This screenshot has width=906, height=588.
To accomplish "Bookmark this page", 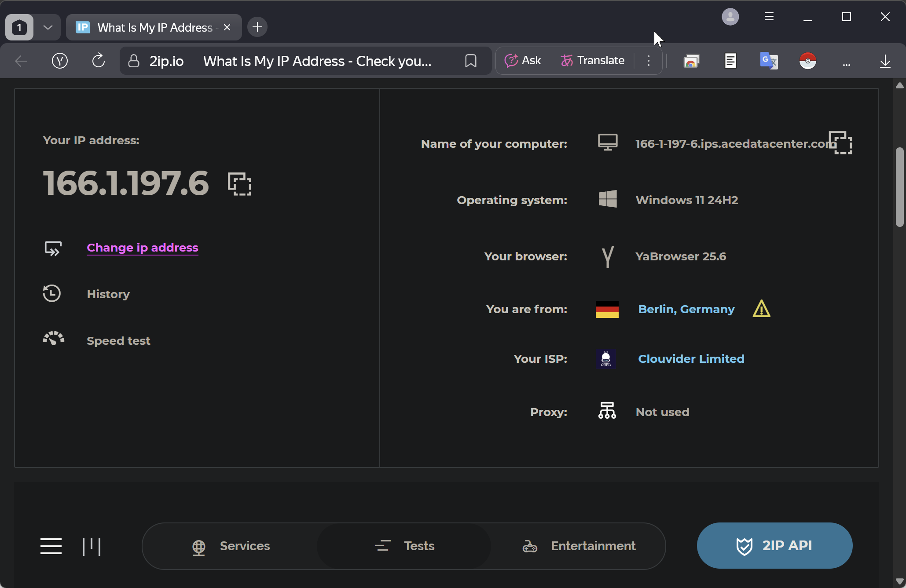I will click(471, 61).
